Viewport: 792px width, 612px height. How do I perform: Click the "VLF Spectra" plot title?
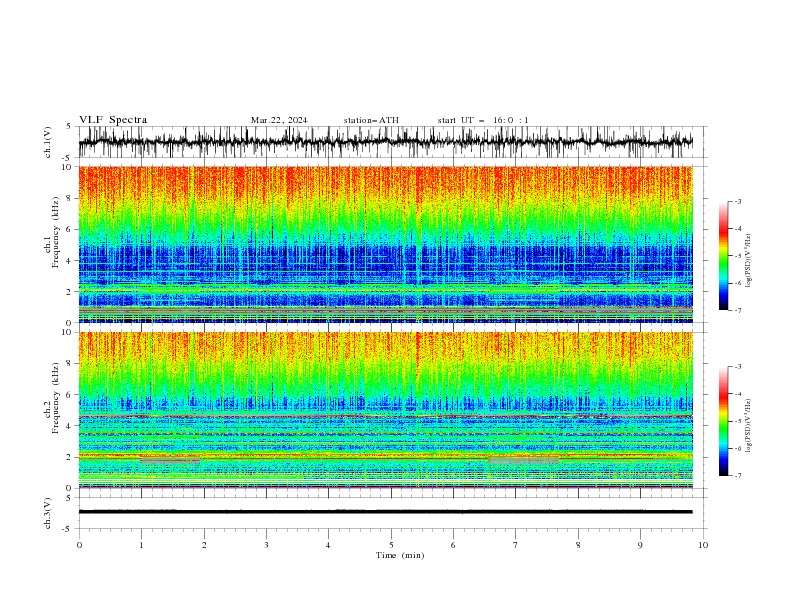pos(113,120)
